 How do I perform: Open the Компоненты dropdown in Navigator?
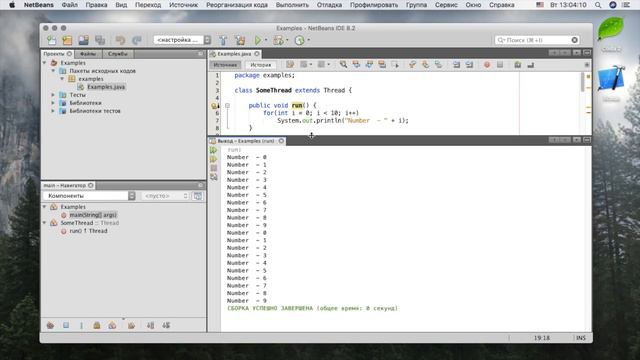pyautogui.click(x=89, y=196)
